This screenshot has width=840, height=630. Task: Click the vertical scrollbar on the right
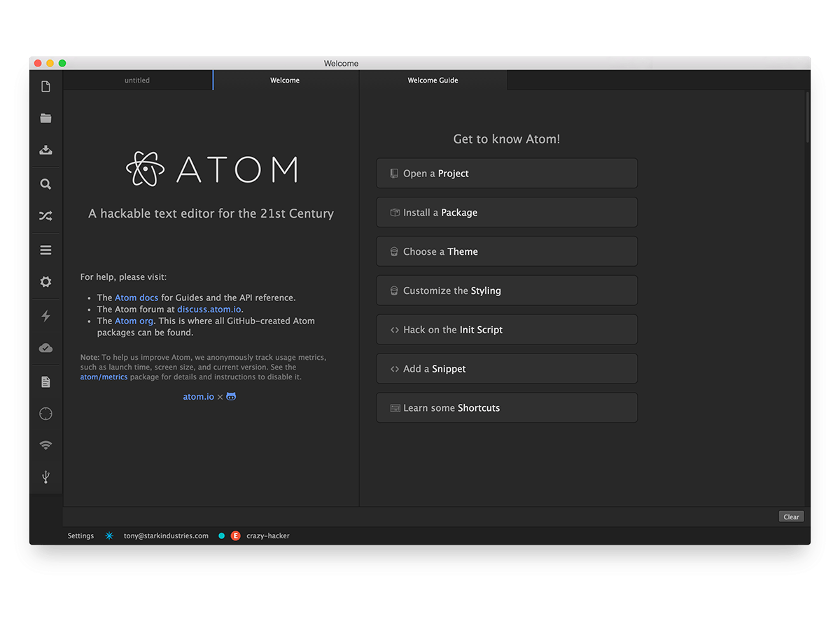pyautogui.click(x=808, y=118)
